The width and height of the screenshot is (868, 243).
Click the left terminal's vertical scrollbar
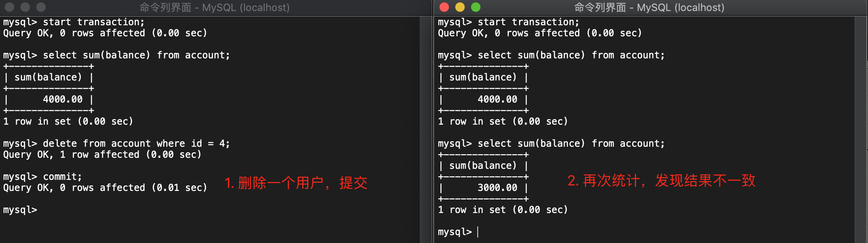[426, 129]
